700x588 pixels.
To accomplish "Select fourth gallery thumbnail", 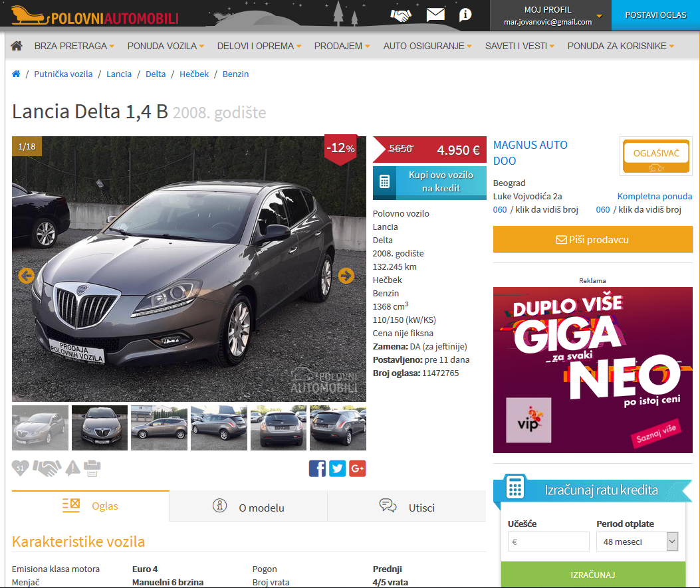I will click(219, 428).
